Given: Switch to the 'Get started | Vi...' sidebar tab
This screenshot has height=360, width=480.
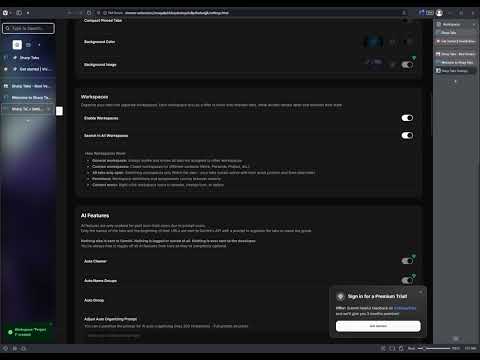Looking at the screenshot, I should pos(28,69).
